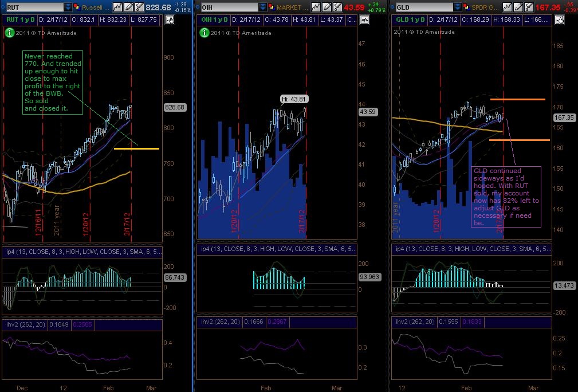Open the style eyedropper tool in OIH panel
This screenshot has height=392, width=578.
337,7
